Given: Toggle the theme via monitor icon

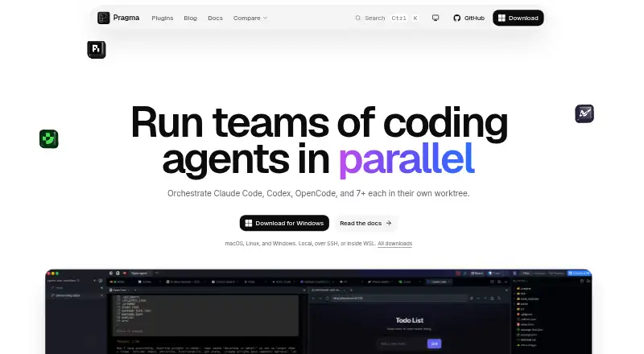Looking at the screenshot, I should pyautogui.click(x=436, y=18).
